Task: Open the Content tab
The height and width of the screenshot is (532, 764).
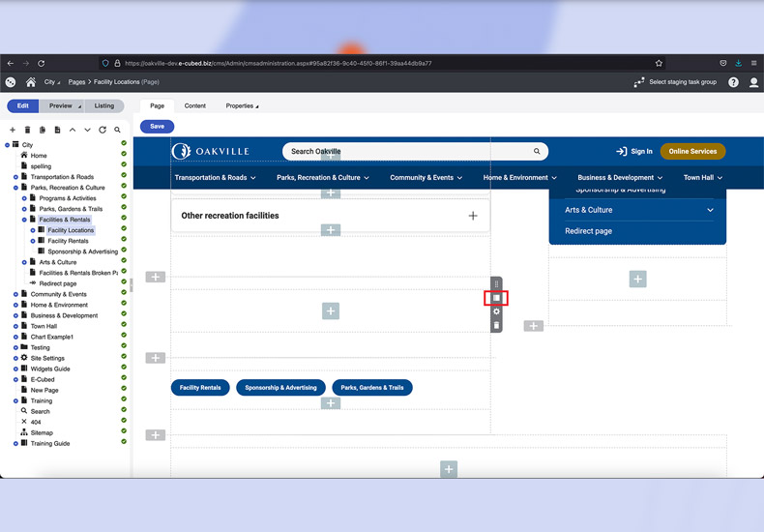Action: [x=194, y=106]
